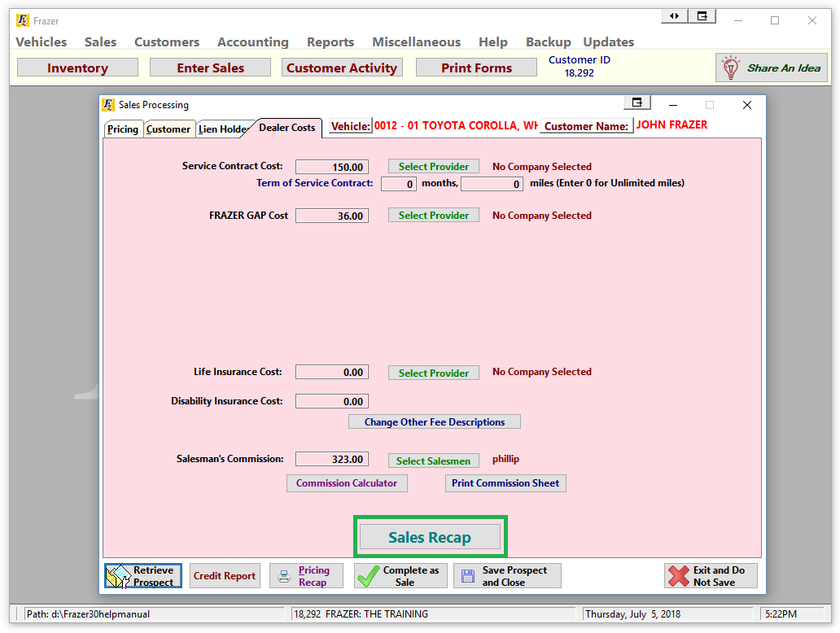Viewport: 840px width, 633px height.
Task: Click the salesman name 'phillip'
Action: coord(505,459)
